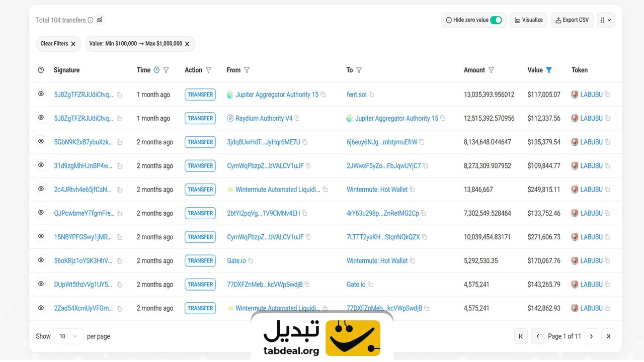644x362 pixels.
Task: Click the amount 5,292,530.35
Action: pos(481,260)
